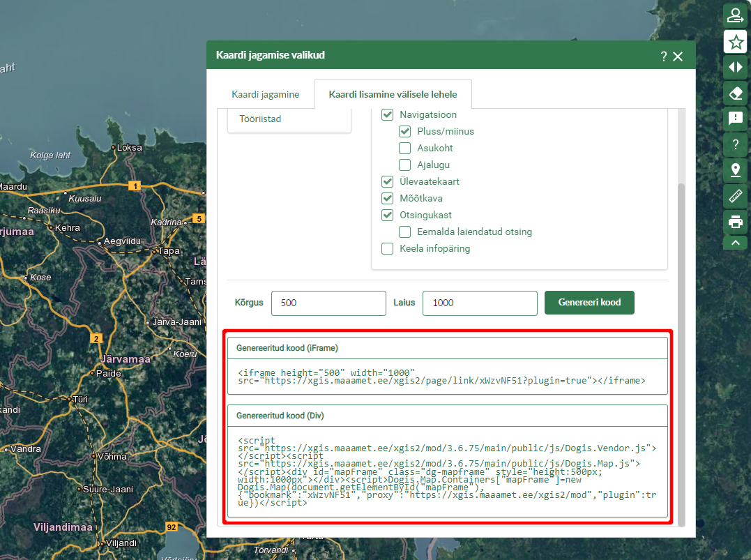Click the Genereeri kood button
The image size is (751, 560).
point(589,303)
